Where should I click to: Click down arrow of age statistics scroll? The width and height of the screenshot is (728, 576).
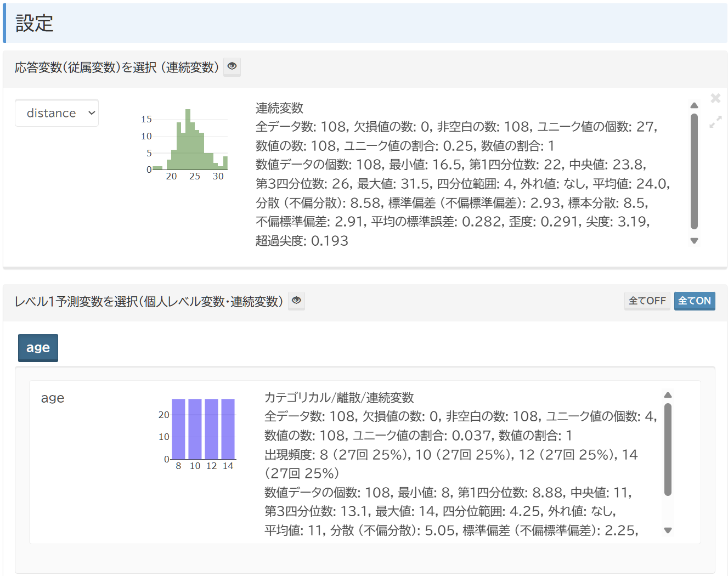(x=668, y=530)
